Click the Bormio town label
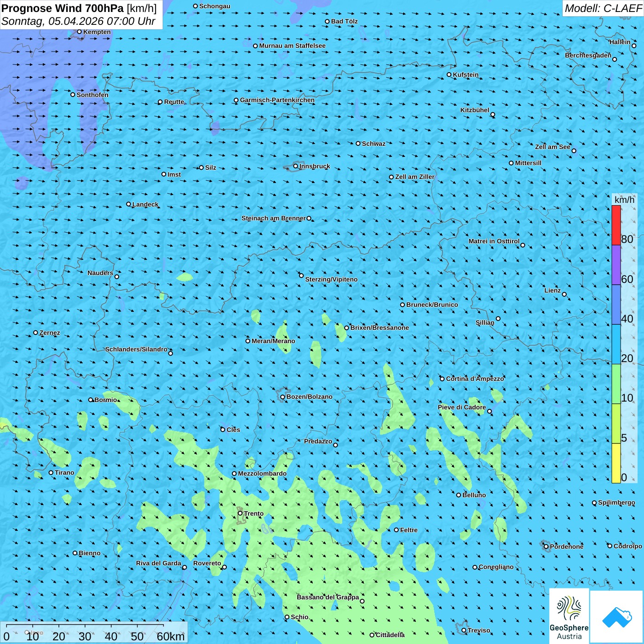Image resolution: width=644 pixels, height=644 pixels. click(106, 400)
